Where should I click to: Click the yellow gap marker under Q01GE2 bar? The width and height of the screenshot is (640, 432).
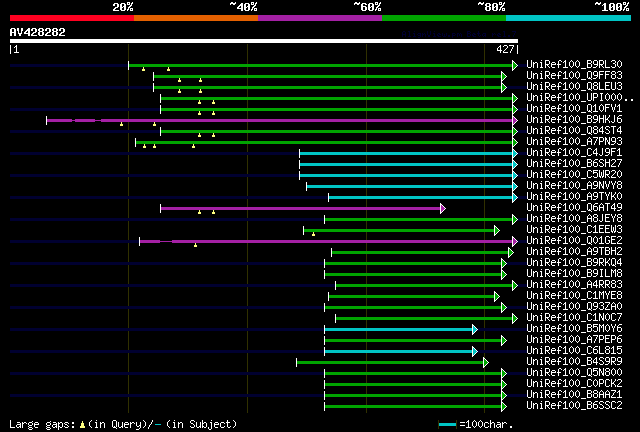(196, 245)
